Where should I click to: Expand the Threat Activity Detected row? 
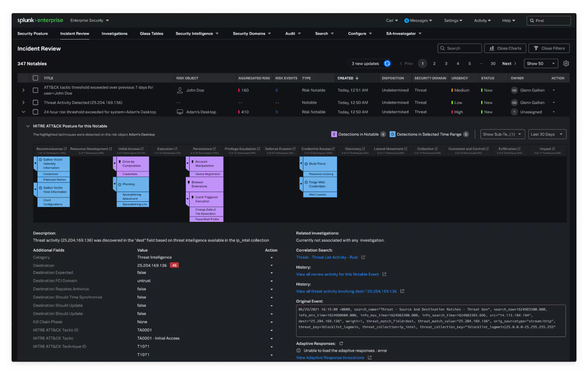coord(23,102)
